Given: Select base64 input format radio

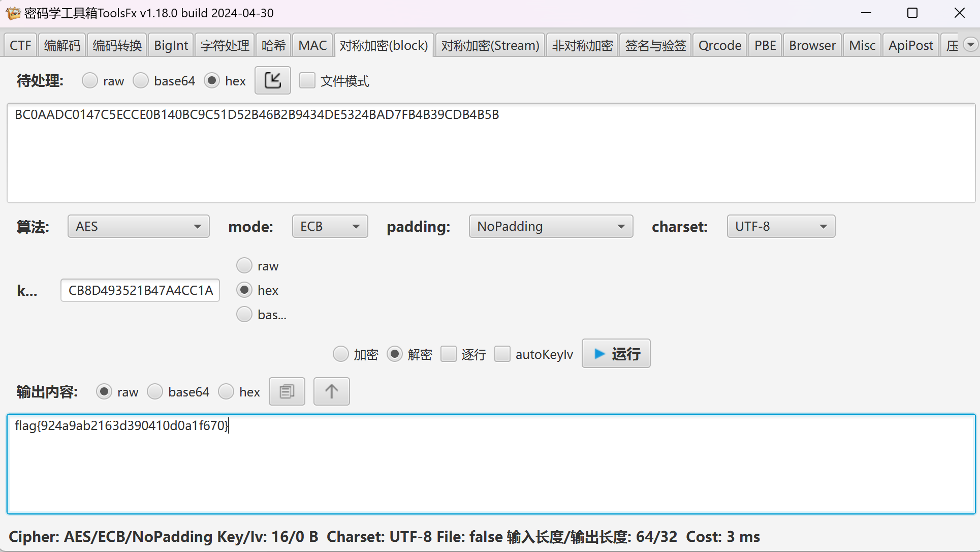Looking at the screenshot, I should click(141, 81).
